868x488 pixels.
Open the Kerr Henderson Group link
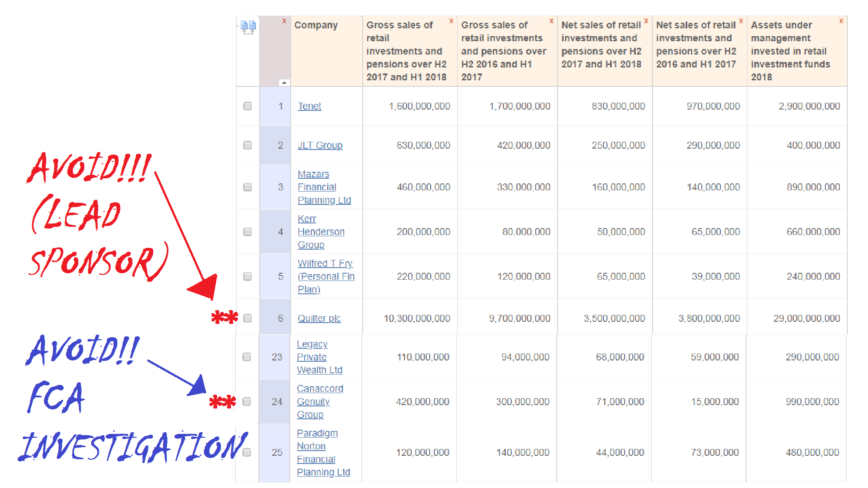(321, 232)
